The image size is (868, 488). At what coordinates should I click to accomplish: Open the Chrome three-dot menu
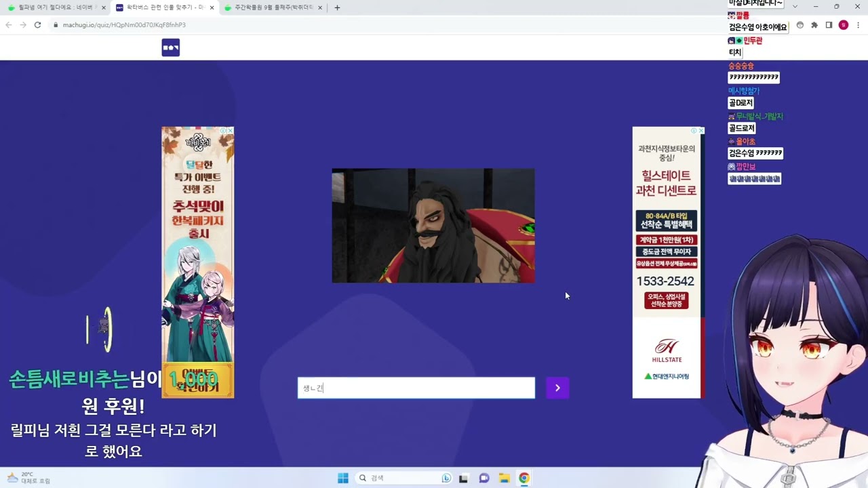click(858, 25)
